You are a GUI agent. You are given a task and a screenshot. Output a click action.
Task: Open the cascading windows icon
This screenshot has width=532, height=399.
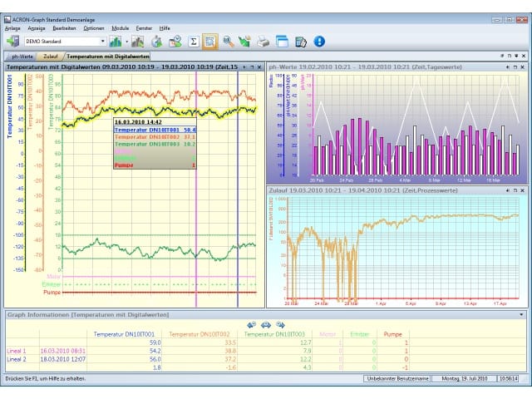[282, 42]
